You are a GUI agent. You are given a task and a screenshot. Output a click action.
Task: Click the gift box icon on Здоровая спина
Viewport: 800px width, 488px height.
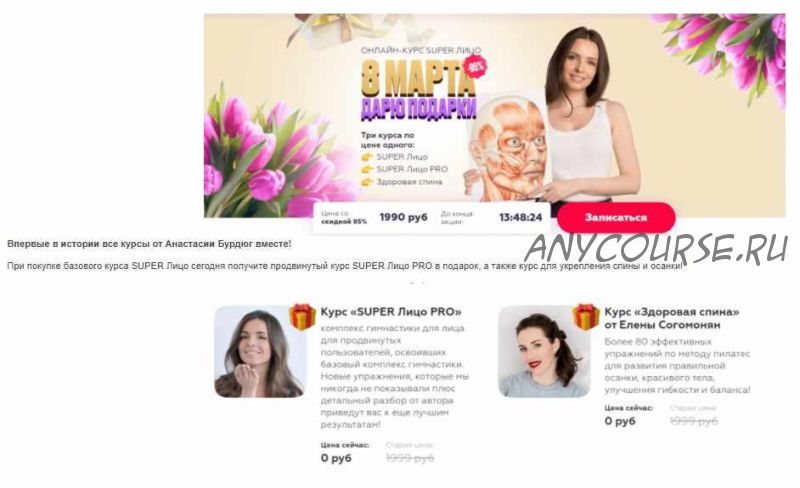586,317
